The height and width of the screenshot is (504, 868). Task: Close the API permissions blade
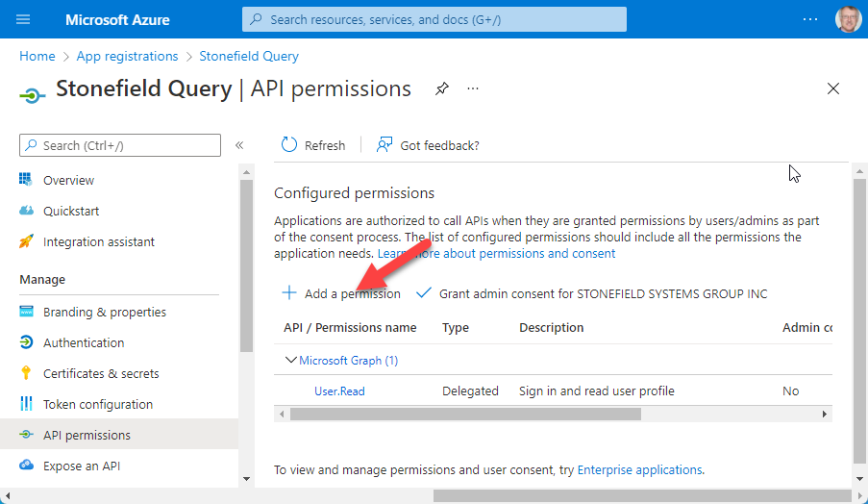(x=833, y=88)
